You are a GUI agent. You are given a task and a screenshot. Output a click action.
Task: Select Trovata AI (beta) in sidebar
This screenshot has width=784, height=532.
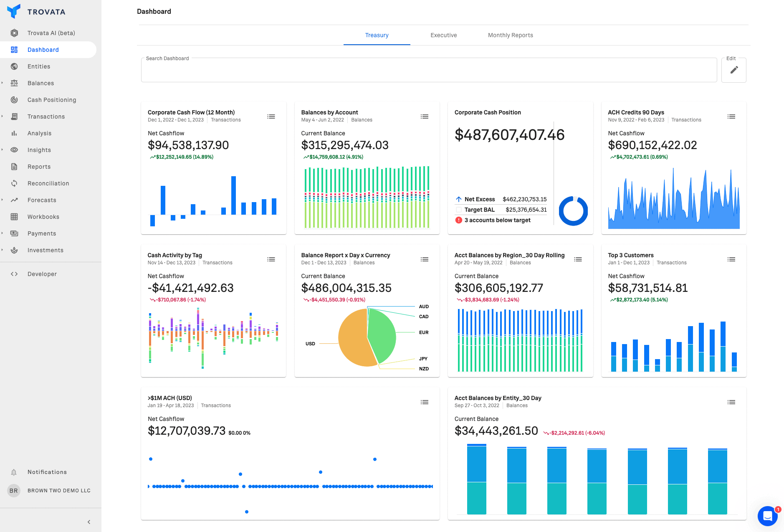click(x=51, y=33)
